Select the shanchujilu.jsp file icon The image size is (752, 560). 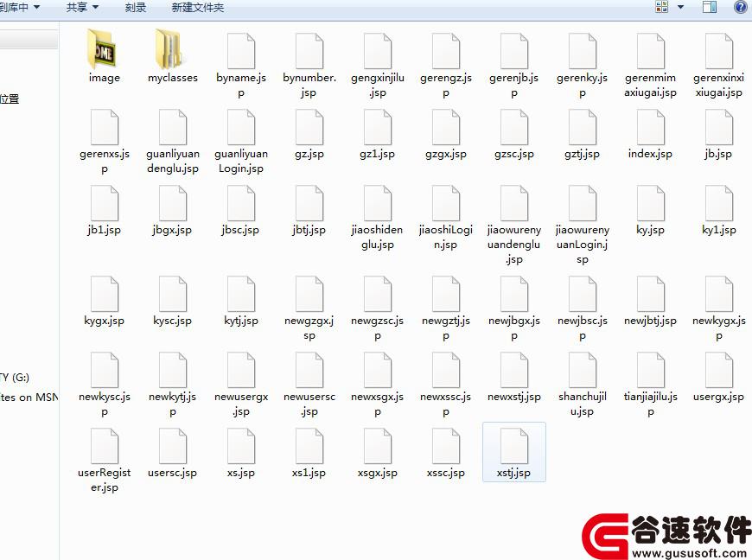click(583, 370)
